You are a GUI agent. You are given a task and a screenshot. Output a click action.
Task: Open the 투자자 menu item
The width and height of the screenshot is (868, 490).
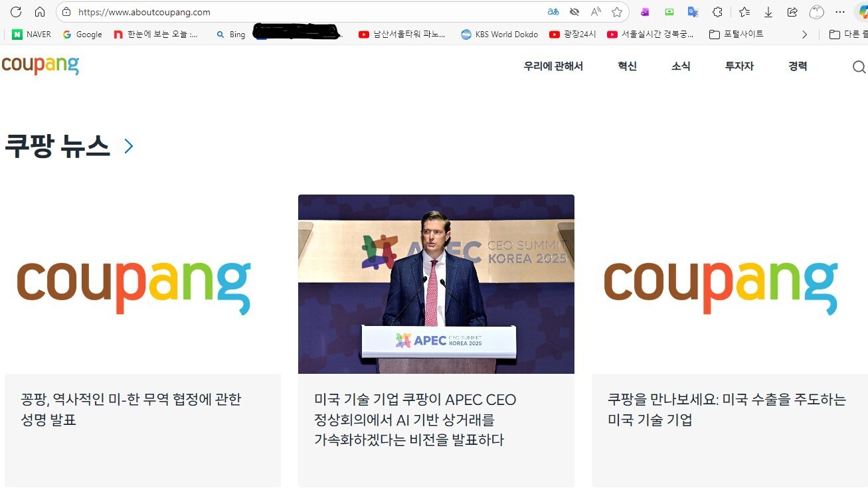739,66
